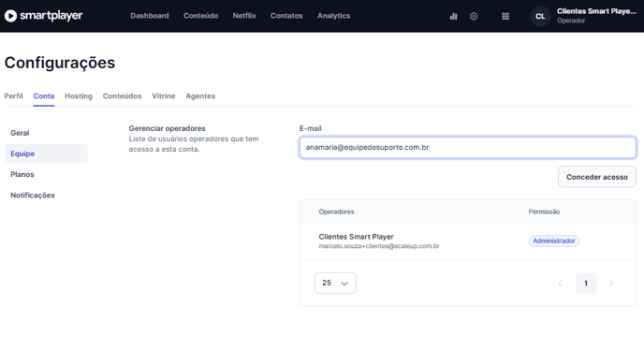Click the Conceder acesso button
644x350 pixels.
click(x=597, y=177)
